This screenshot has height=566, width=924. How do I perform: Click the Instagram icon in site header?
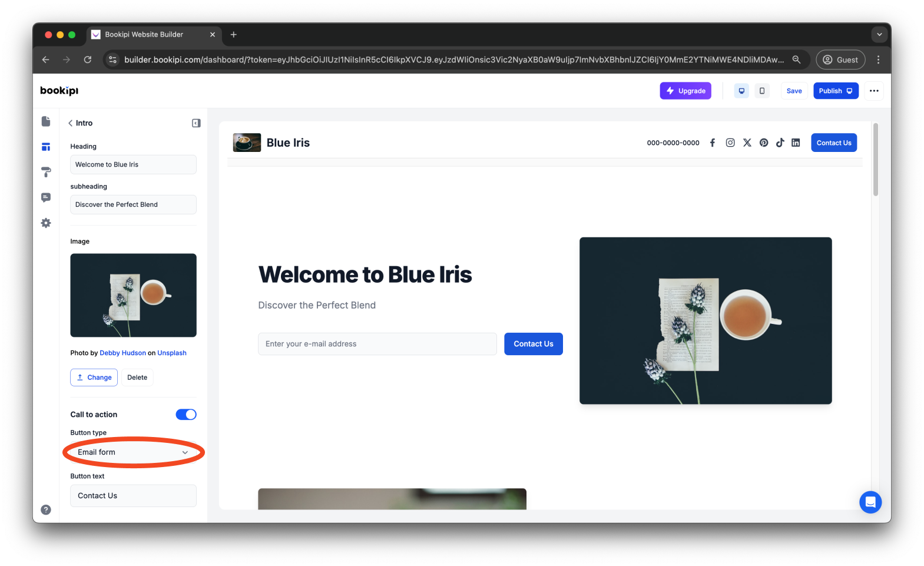(x=730, y=143)
